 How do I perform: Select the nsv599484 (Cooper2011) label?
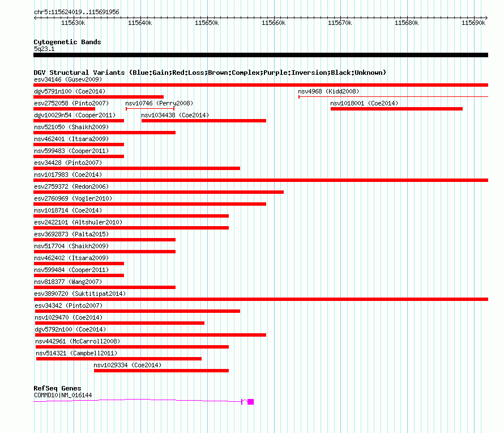[71, 270]
